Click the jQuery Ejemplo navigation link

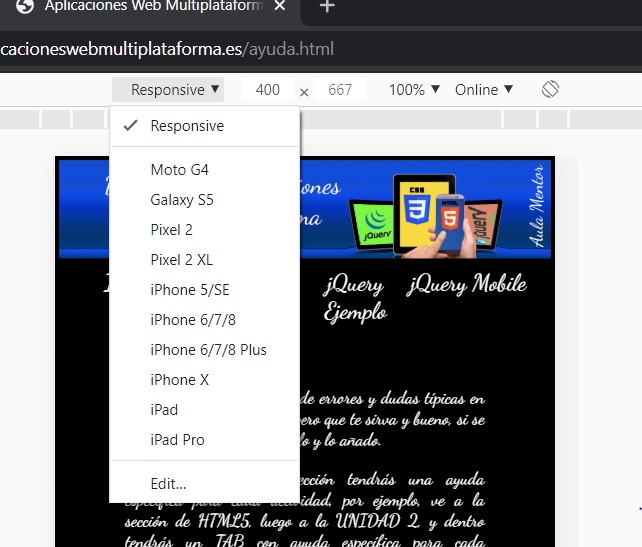pos(355,298)
